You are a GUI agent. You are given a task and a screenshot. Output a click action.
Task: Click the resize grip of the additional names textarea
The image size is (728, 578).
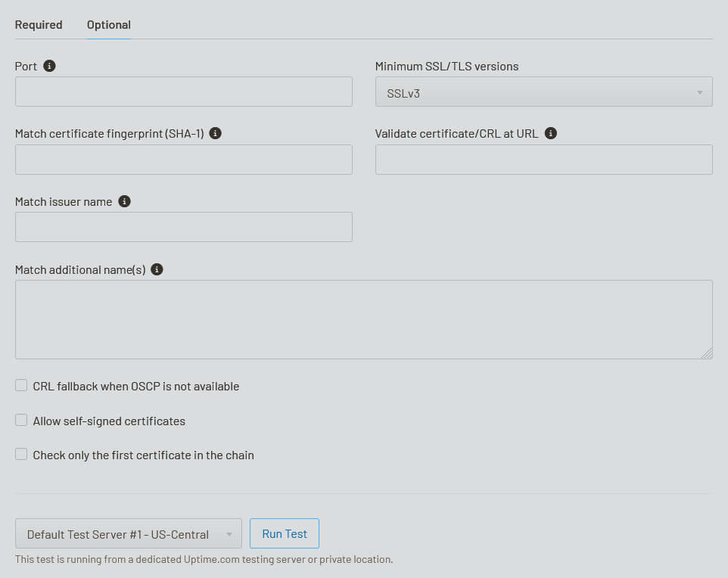coord(708,354)
